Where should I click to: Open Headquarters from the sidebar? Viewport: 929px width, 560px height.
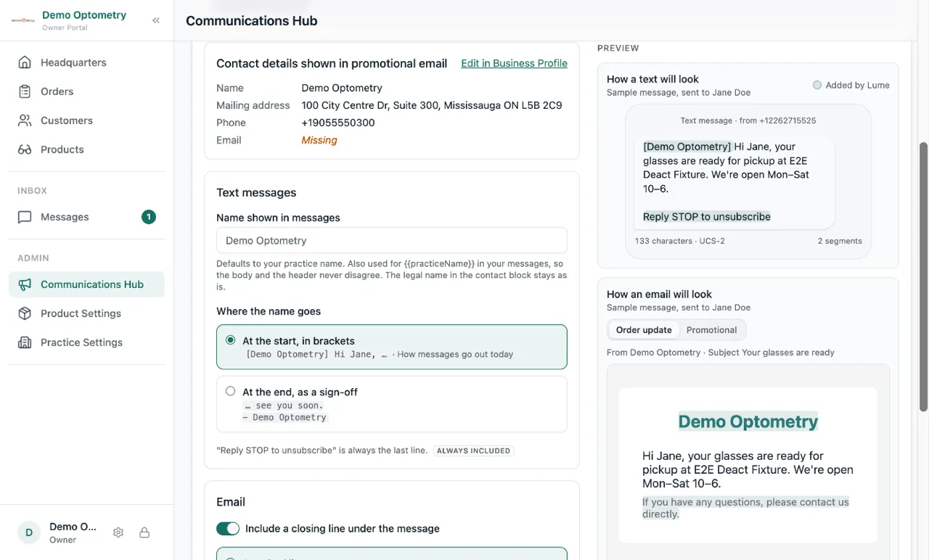(x=86, y=62)
